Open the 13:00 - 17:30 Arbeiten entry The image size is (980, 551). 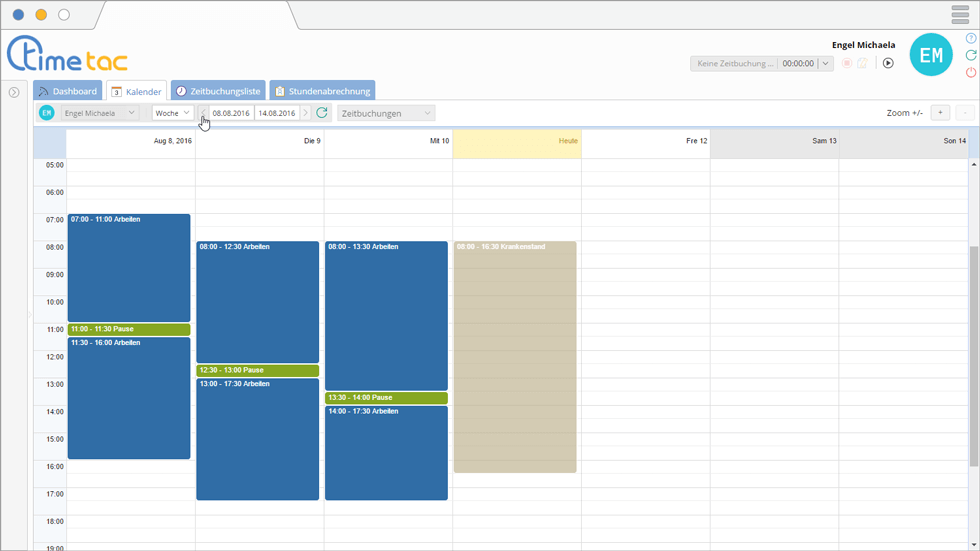point(258,439)
